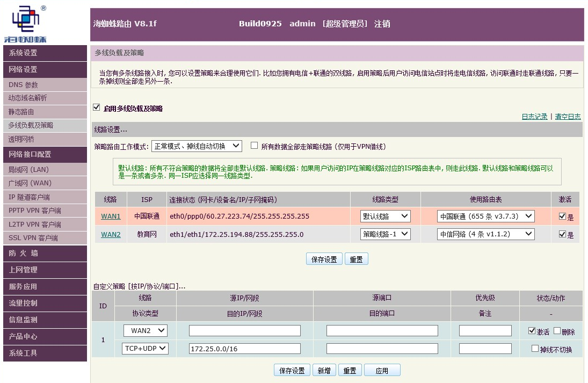The image size is (588, 383).
Task: Click the 应用 apply button
Action: pos(382,370)
